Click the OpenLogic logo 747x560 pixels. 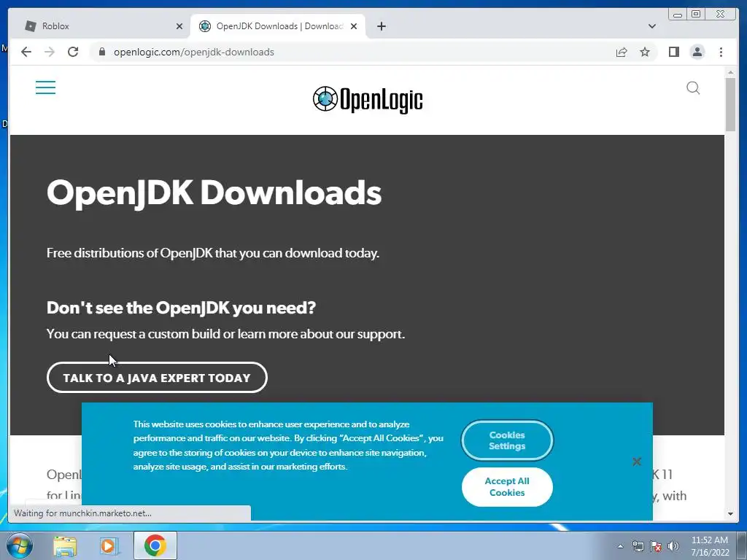coord(368,99)
